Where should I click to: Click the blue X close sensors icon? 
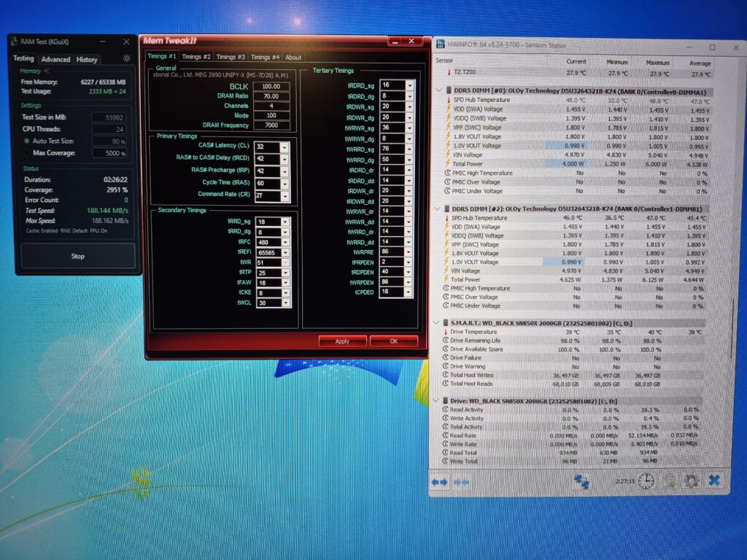coord(714,480)
